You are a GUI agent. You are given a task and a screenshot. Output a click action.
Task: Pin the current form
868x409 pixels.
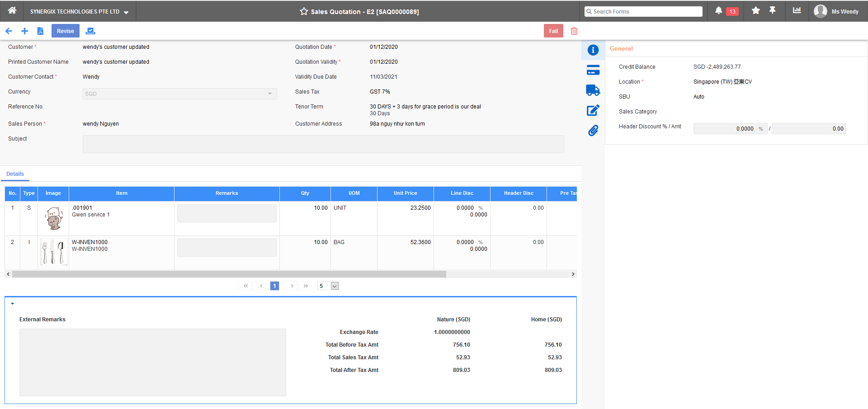773,10
